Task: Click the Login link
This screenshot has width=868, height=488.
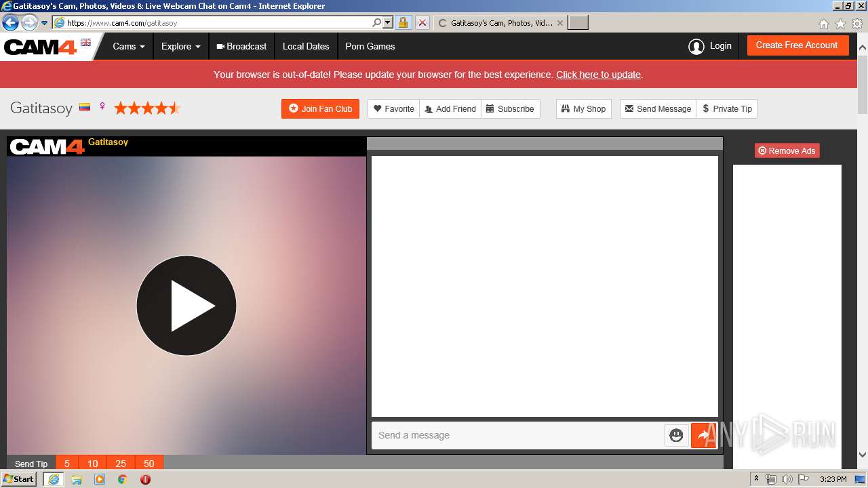Action: click(720, 46)
